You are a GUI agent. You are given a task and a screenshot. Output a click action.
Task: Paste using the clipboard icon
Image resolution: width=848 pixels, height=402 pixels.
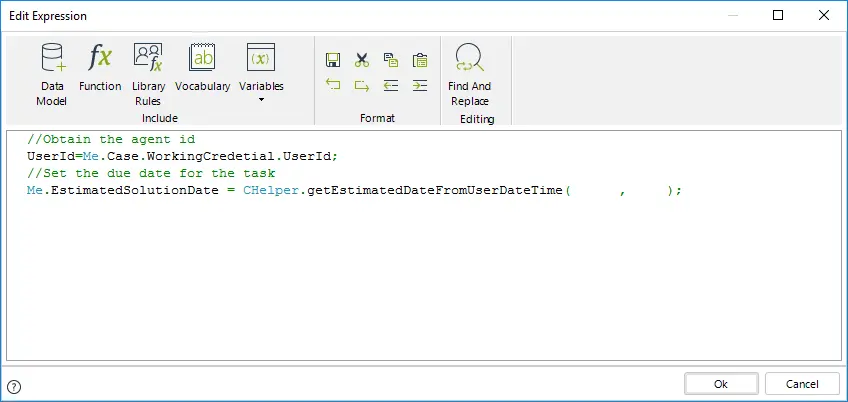(420, 60)
